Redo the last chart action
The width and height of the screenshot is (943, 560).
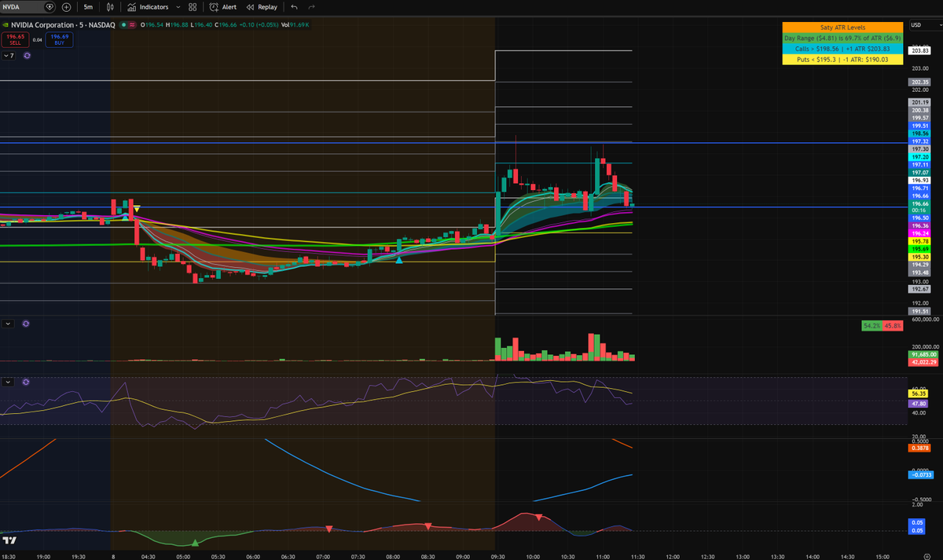pos(312,7)
